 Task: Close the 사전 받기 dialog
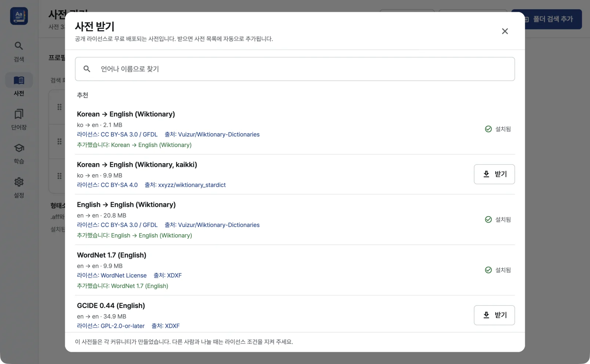505,31
